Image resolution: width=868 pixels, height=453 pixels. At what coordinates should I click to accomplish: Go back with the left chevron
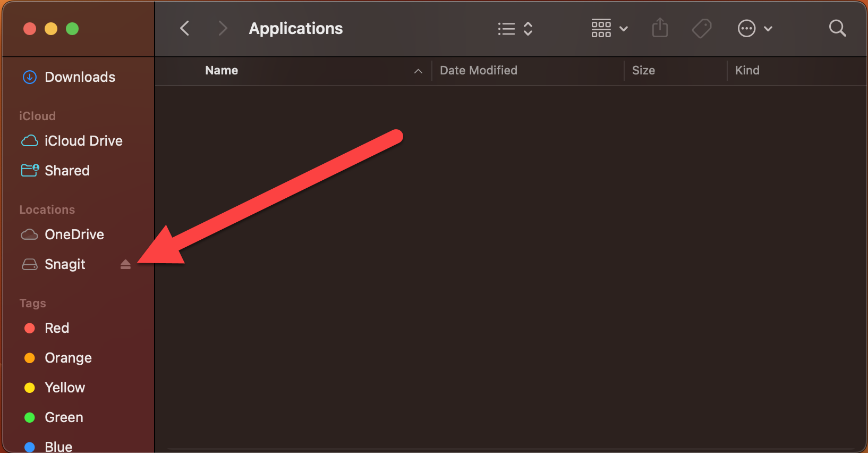point(185,28)
